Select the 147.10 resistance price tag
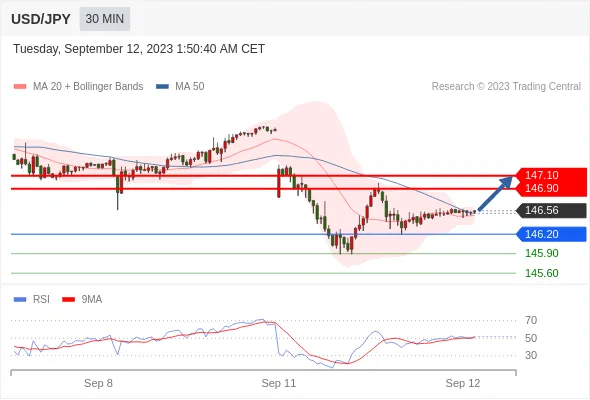 (x=551, y=175)
